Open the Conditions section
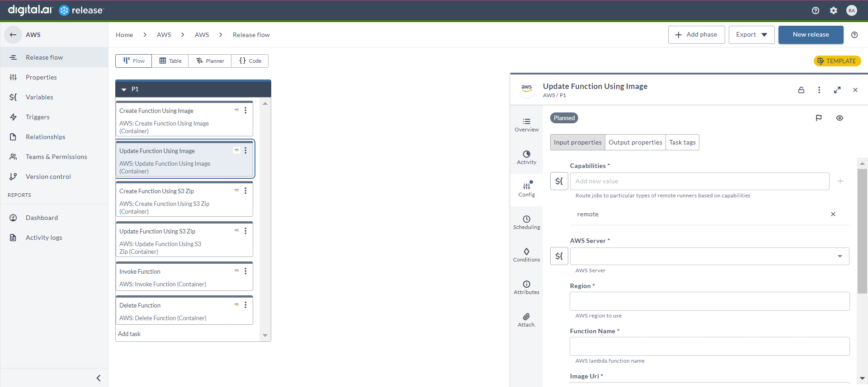Image resolution: width=868 pixels, height=387 pixels. coord(527,255)
